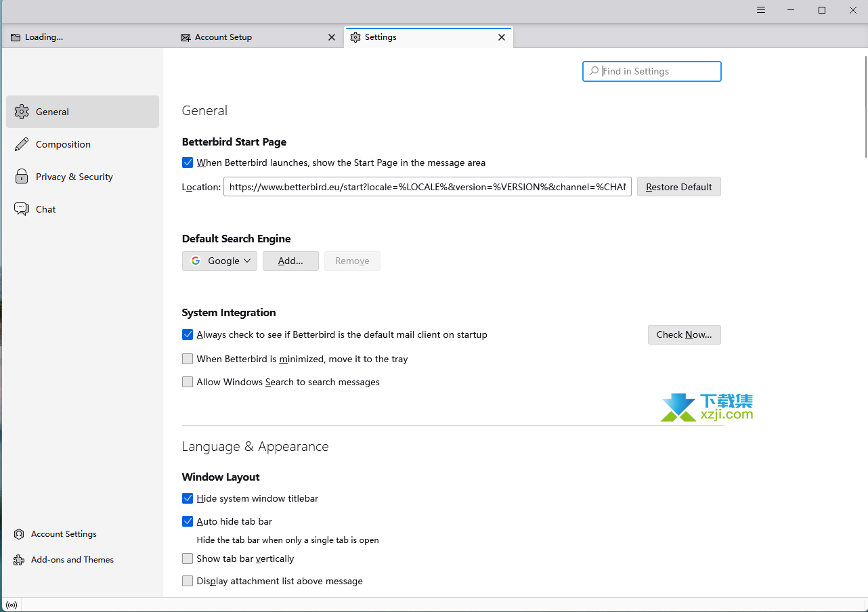Open the General settings category

(83, 112)
